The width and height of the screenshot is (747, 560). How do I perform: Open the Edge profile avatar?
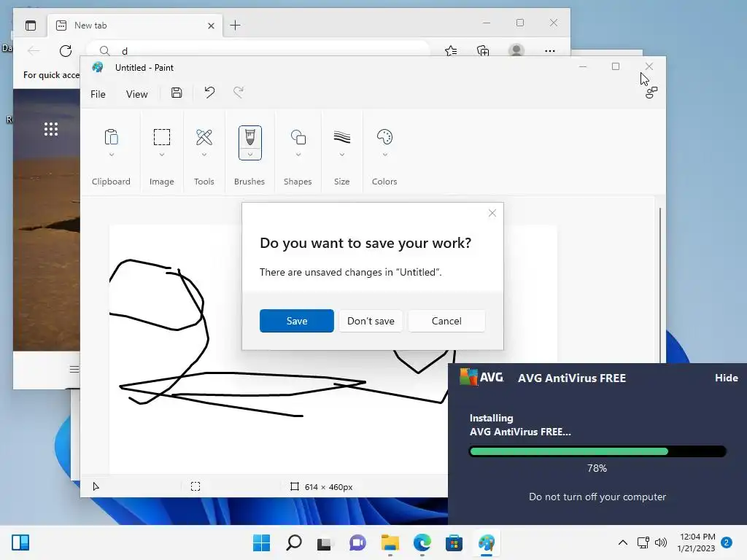[x=516, y=50]
